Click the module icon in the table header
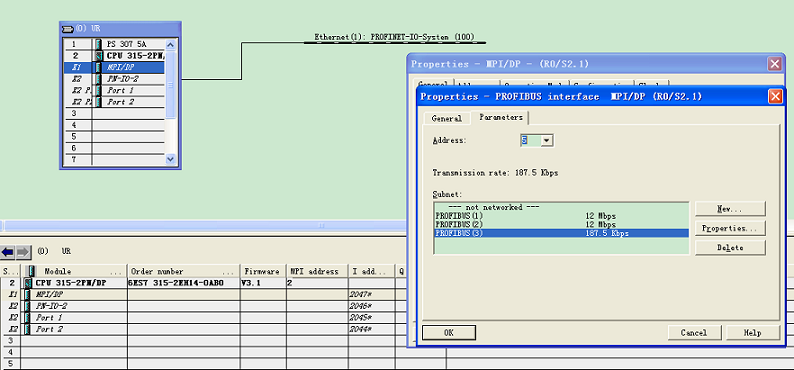This screenshot has width=794, height=370. [32, 271]
